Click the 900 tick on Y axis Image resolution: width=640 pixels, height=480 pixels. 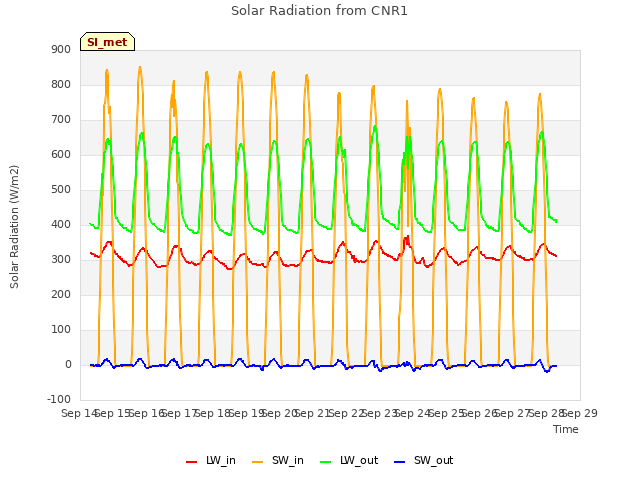click(61, 49)
